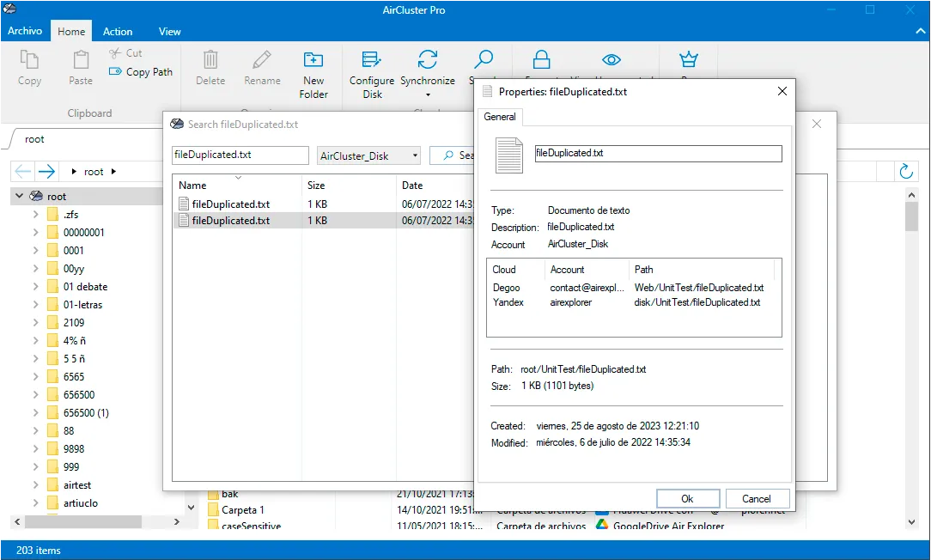
Task: Close the Search window
Action: point(817,124)
